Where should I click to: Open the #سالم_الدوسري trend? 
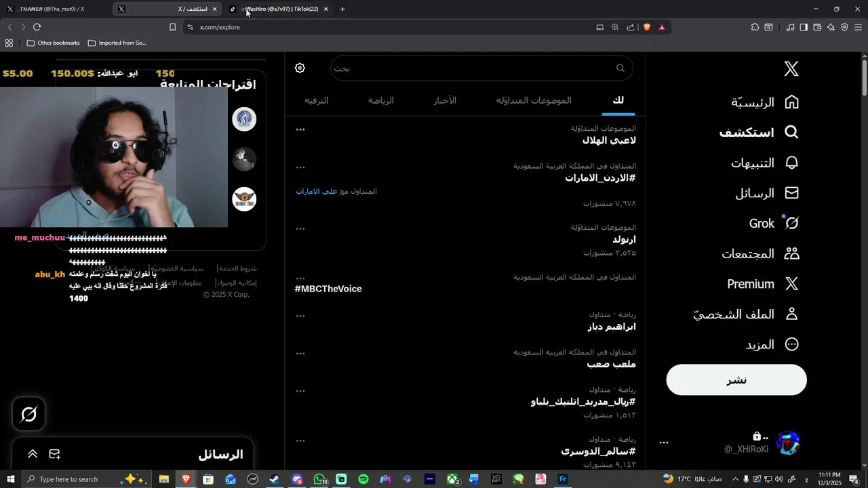coord(598,451)
